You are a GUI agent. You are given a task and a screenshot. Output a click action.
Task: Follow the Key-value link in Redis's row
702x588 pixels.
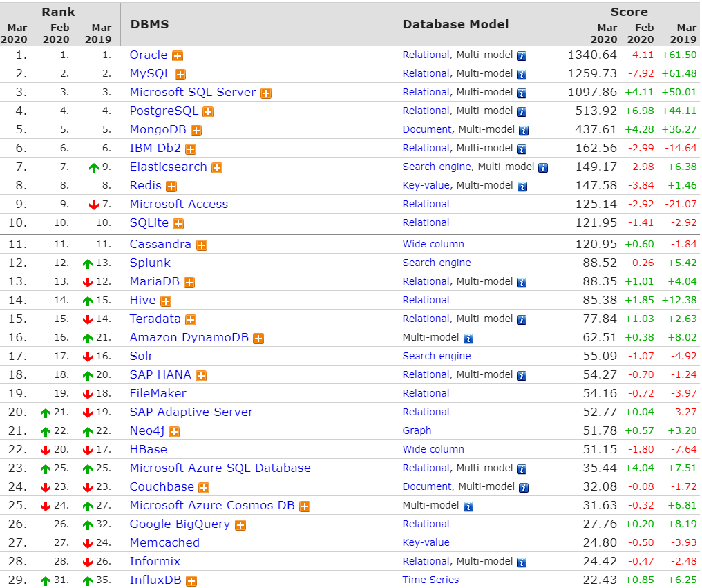click(x=426, y=185)
